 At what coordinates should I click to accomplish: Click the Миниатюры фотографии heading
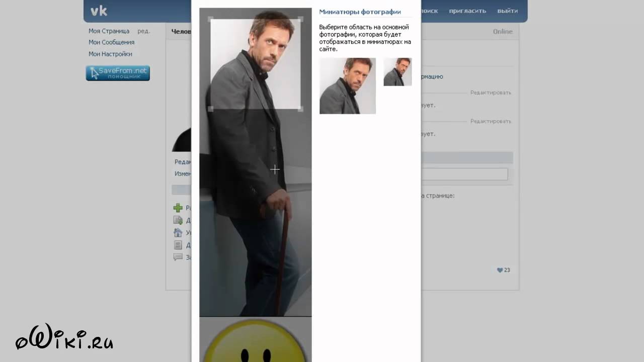coord(360,12)
